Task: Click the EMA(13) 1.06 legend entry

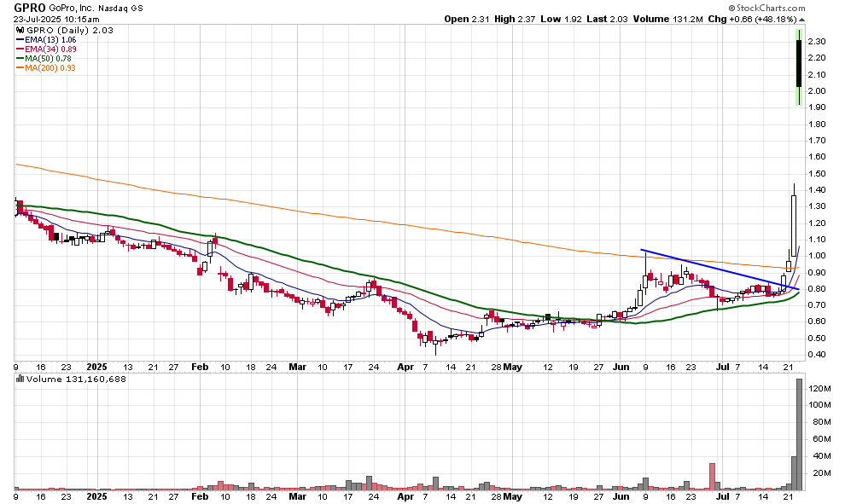Action: click(x=50, y=40)
